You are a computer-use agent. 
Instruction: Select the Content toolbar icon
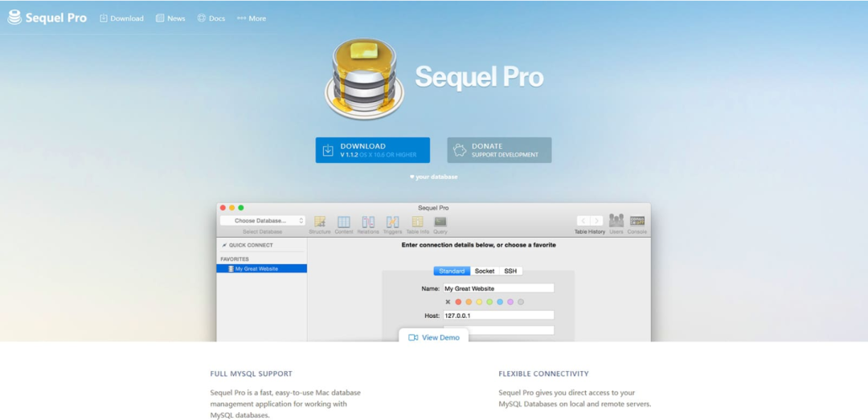coord(344,222)
